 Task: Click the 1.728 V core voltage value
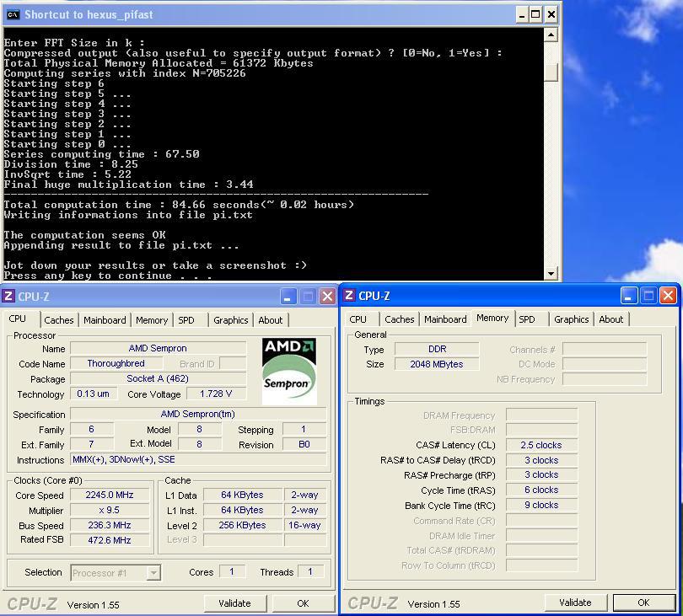tap(216, 394)
